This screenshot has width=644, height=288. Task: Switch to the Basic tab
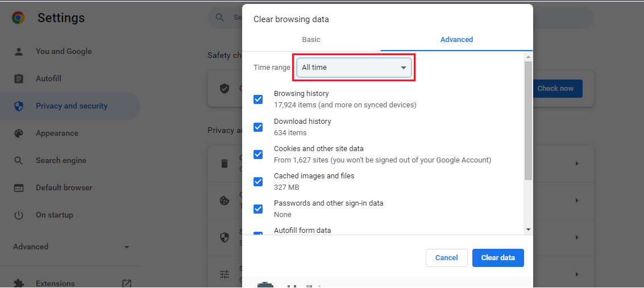pos(311,40)
